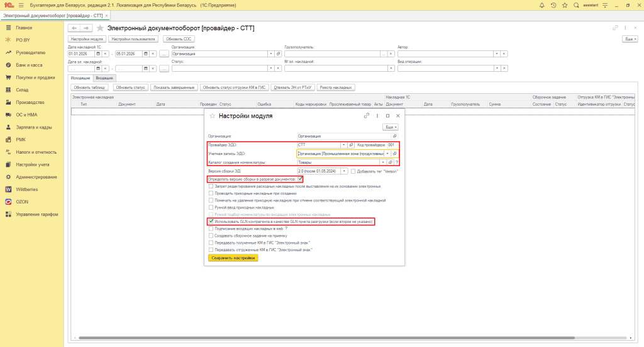Open notifications bell in the top bar
This screenshot has height=347, width=644.
(542, 5)
